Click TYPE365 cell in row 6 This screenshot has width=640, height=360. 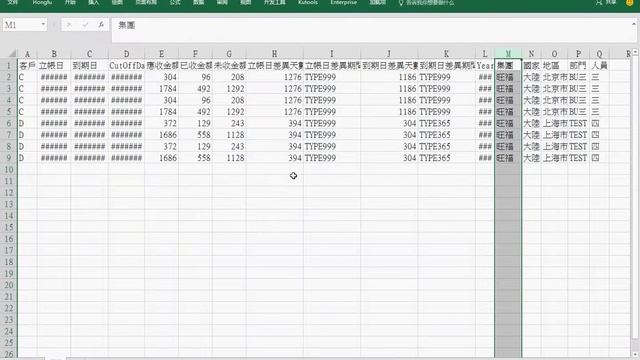click(x=447, y=123)
